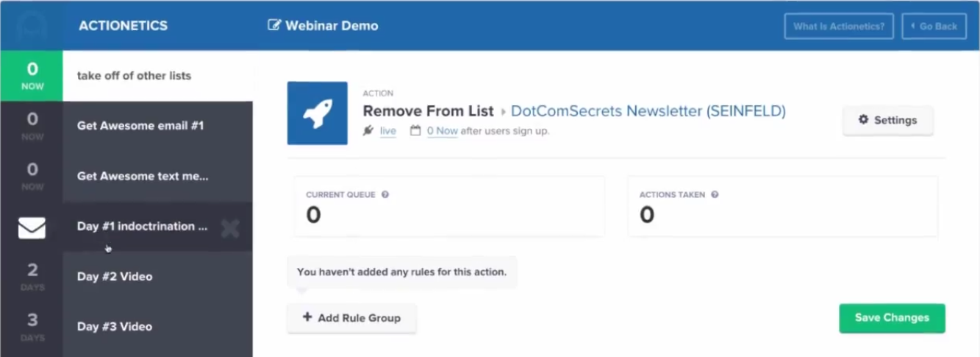Click the Actions Taken help question mark
Screen dimensions: 980x357
(715, 195)
